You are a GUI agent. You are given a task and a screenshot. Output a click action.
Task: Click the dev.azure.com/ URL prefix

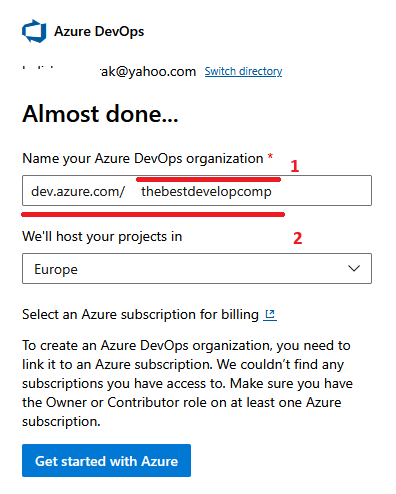pyautogui.click(x=78, y=192)
